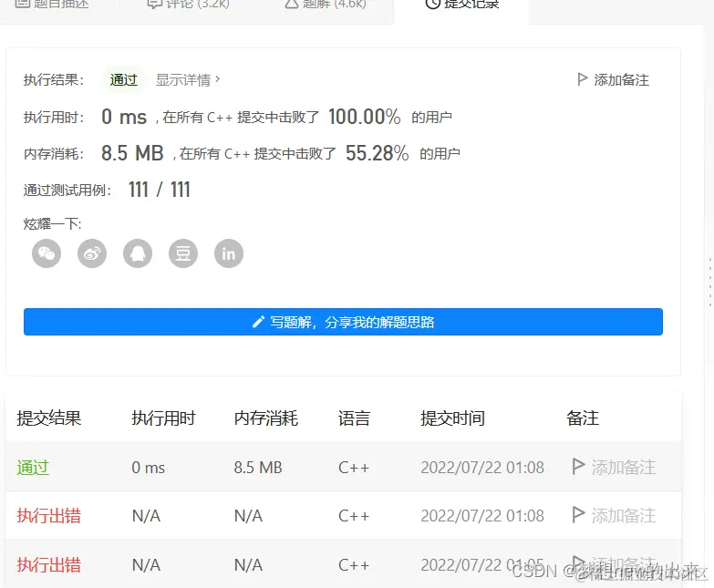
Task: Click the 备注 column header
Action: pos(583,418)
